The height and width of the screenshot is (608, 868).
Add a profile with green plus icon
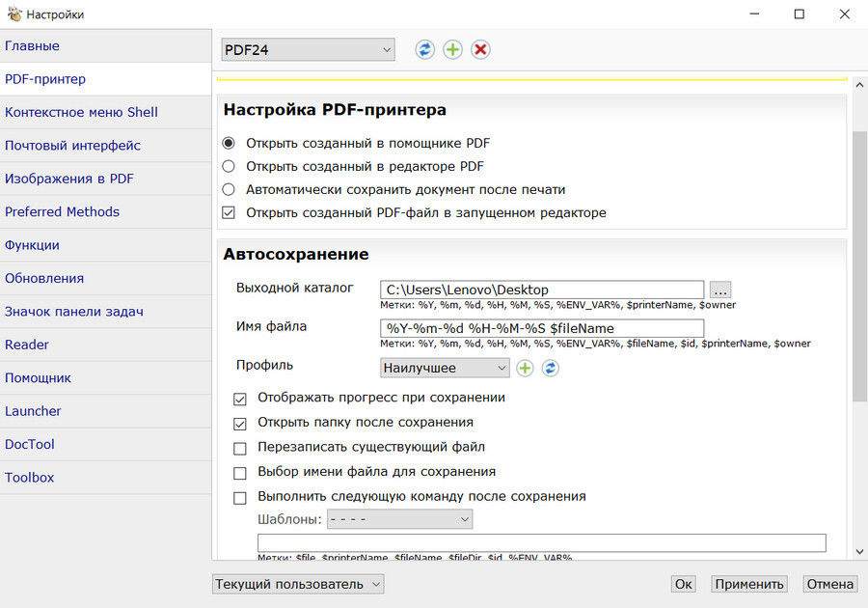525,369
